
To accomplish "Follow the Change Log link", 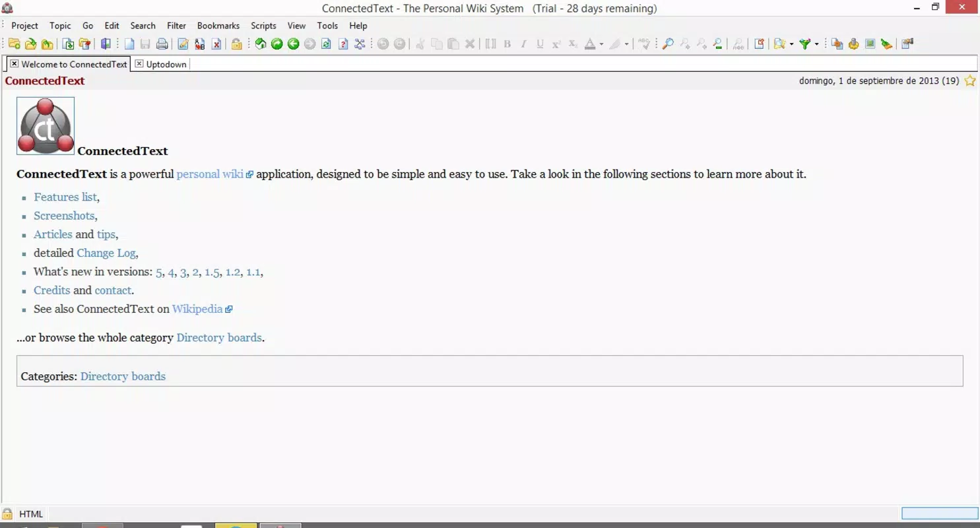I will [x=106, y=253].
